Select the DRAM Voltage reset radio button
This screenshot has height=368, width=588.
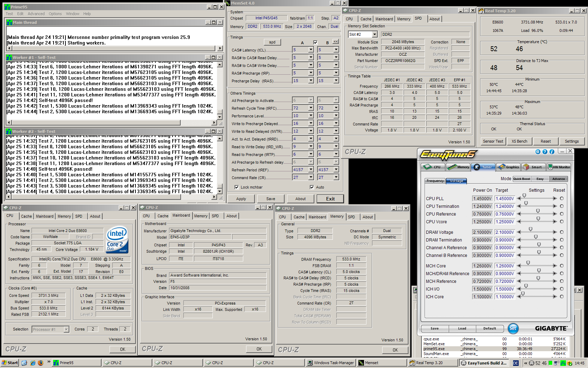tap(562, 232)
